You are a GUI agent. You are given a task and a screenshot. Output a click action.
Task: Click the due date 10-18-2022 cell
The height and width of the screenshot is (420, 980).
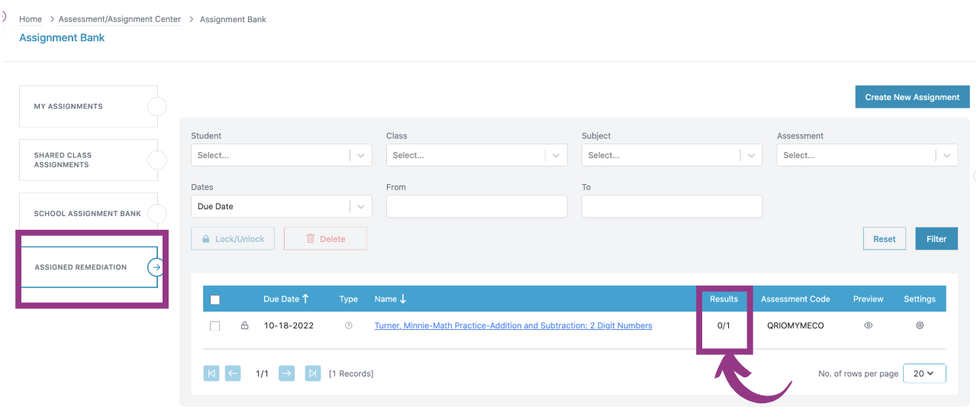tap(289, 325)
